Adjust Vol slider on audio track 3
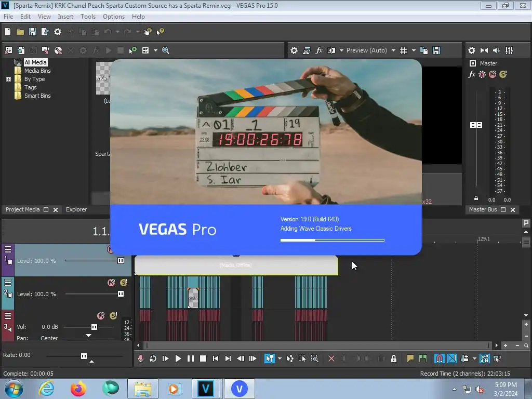Viewport: 532px width, 399px height. [x=94, y=327]
